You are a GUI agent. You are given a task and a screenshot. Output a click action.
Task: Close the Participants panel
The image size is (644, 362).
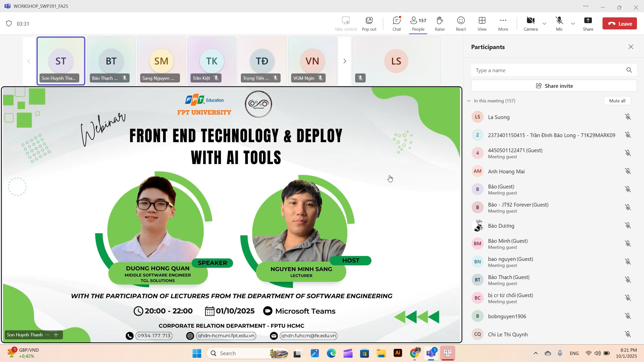(631, 47)
